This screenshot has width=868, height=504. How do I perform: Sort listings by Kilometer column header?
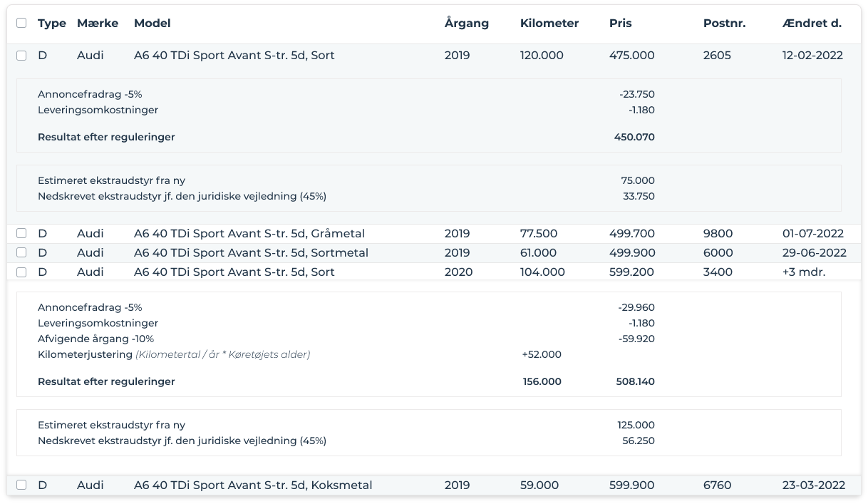549,23
